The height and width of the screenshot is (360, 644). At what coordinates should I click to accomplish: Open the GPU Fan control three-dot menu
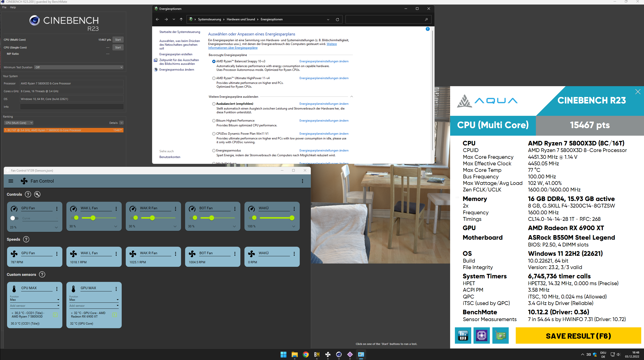click(57, 209)
